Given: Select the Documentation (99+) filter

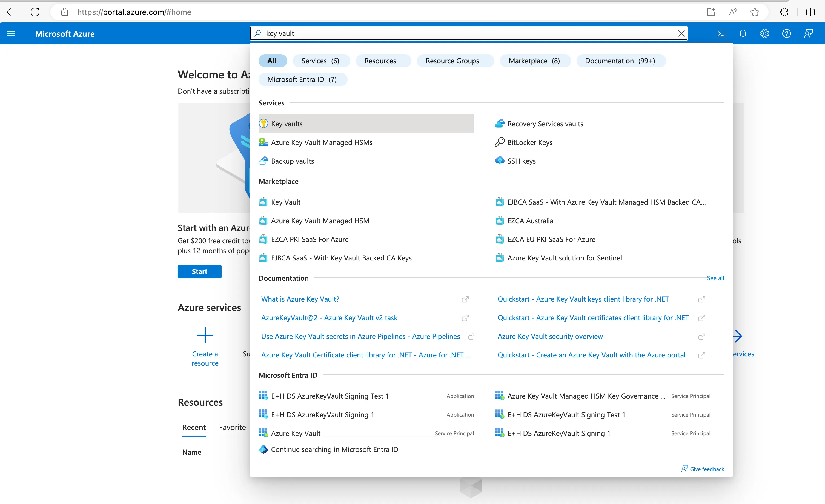Looking at the screenshot, I should (620, 61).
